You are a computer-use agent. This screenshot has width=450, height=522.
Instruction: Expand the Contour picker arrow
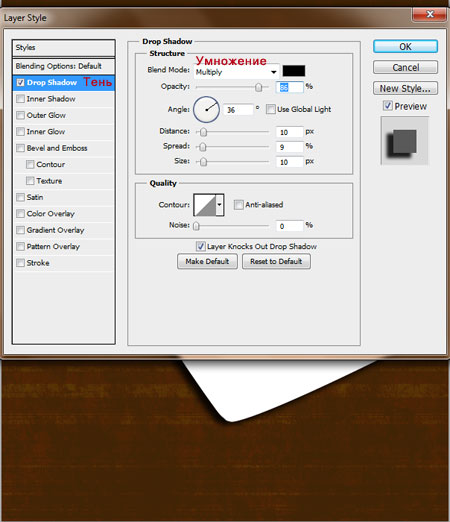coord(220,205)
